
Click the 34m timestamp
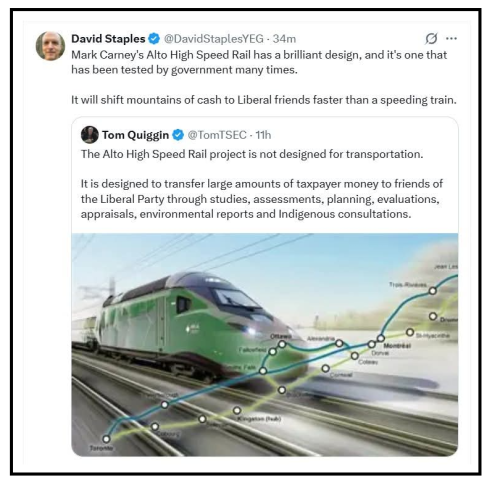(x=284, y=39)
